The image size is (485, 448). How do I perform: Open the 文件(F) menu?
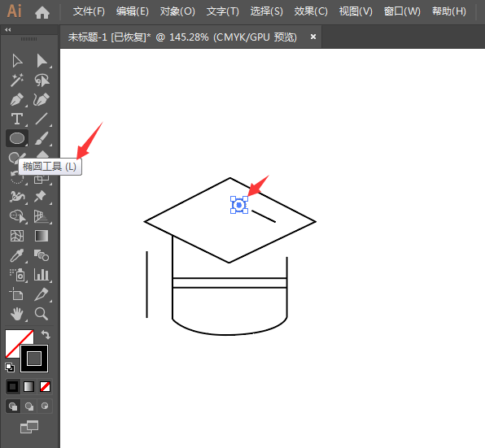point(89,11)
